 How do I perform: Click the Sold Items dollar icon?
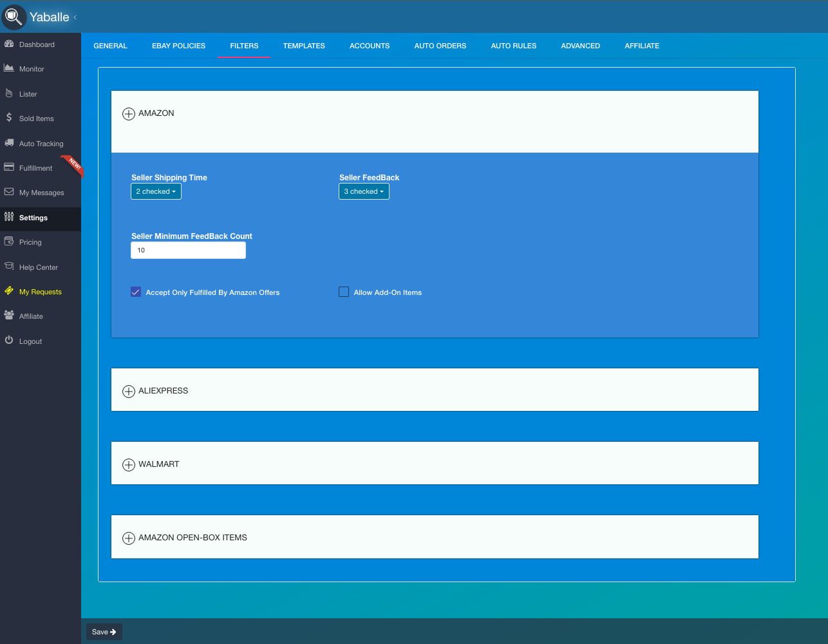(x=9, y=118)
